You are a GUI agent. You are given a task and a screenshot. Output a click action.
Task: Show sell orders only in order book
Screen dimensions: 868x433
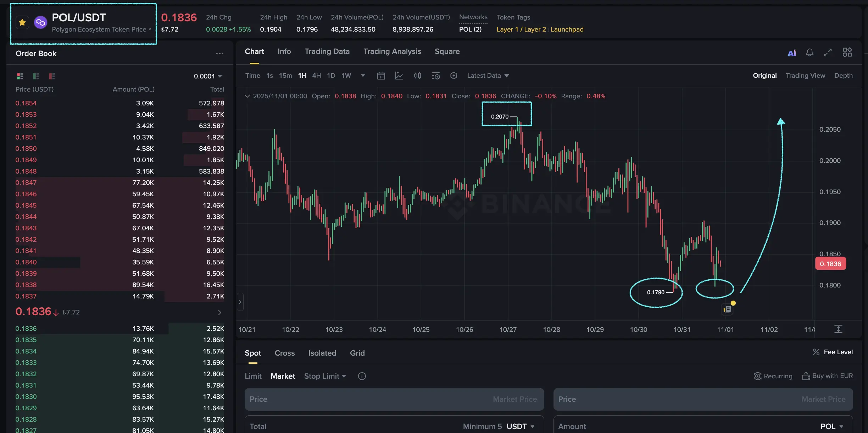click(x=52, y=76)
